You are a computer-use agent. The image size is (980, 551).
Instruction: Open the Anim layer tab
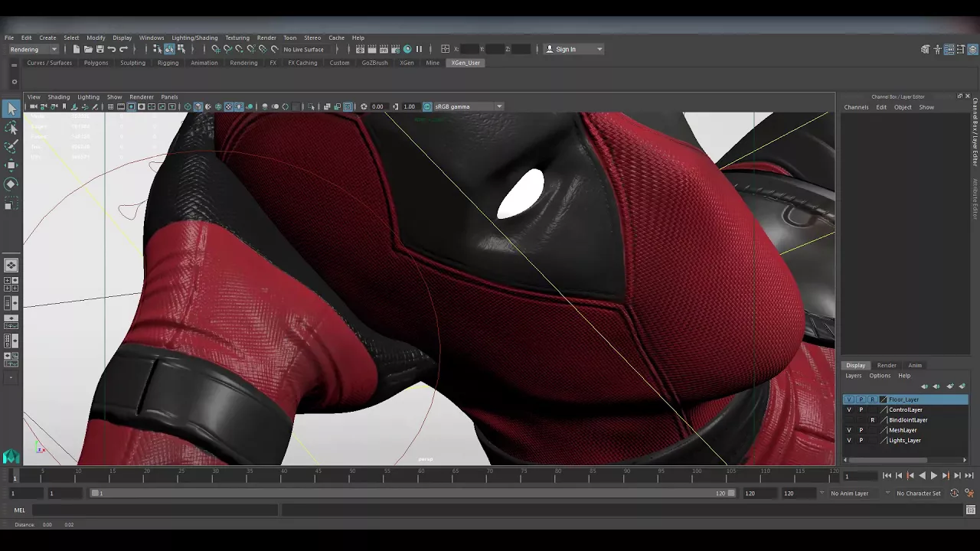[915, 365]
